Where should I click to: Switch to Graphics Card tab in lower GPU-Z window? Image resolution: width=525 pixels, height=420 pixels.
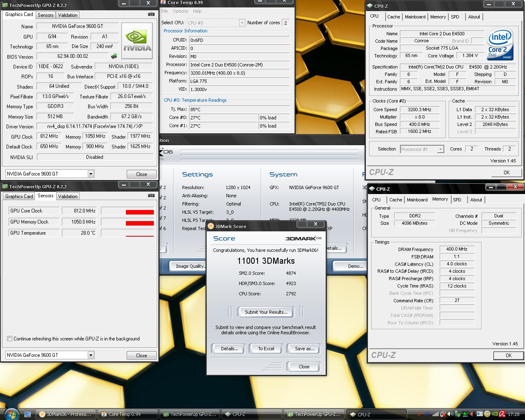[x=19, y=196]
